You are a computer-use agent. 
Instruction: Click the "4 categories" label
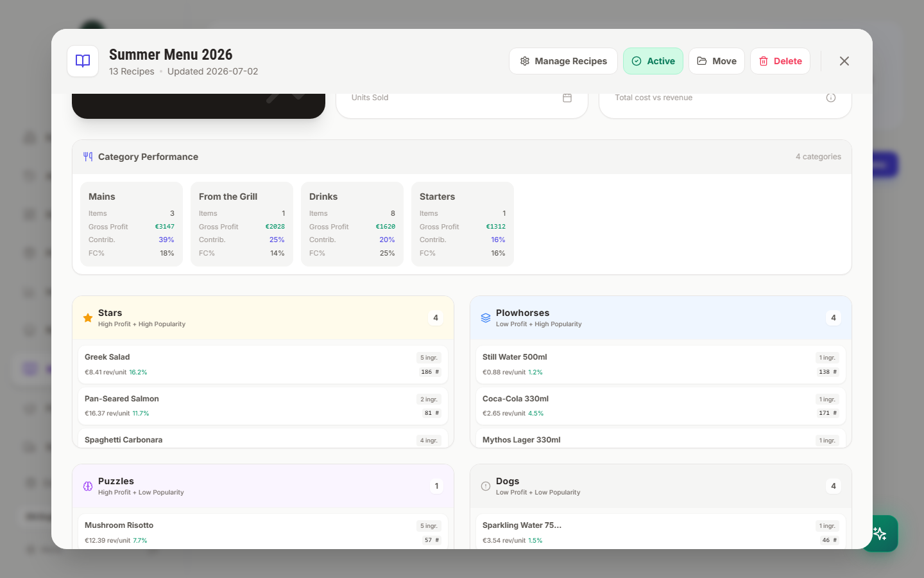(x=818, y=157)
